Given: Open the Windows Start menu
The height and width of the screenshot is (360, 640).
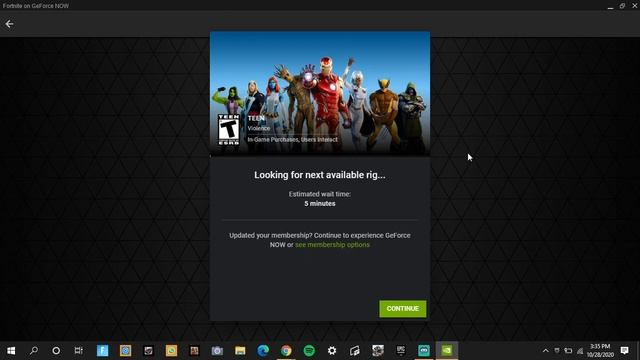Looking at the screenshot, I should 11,350.
